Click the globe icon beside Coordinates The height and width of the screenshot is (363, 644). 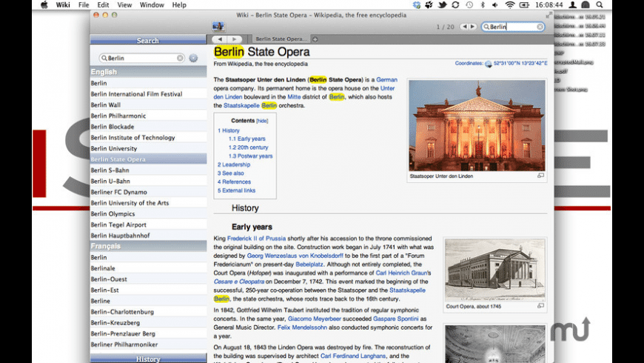click(x=489, y=64)
